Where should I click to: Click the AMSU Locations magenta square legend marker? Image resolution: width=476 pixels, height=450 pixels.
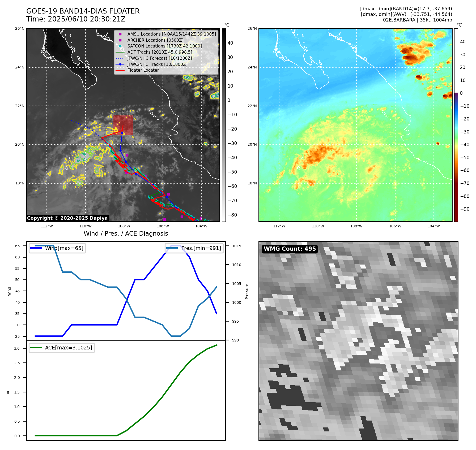click(120, 34)
